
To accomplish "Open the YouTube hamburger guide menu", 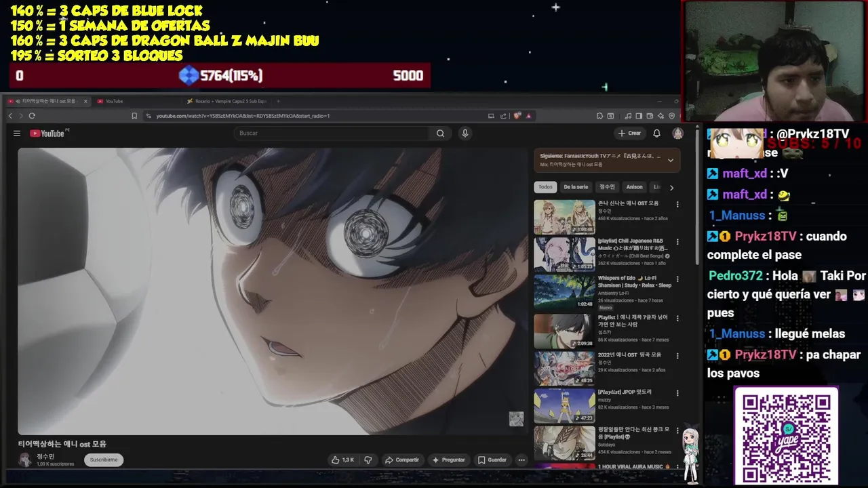I will point(17,134).
